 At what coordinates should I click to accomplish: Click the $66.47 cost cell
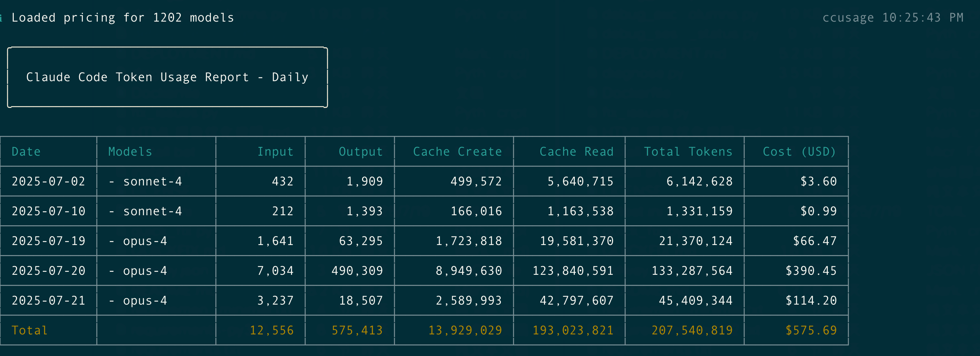tap(814, 241)
